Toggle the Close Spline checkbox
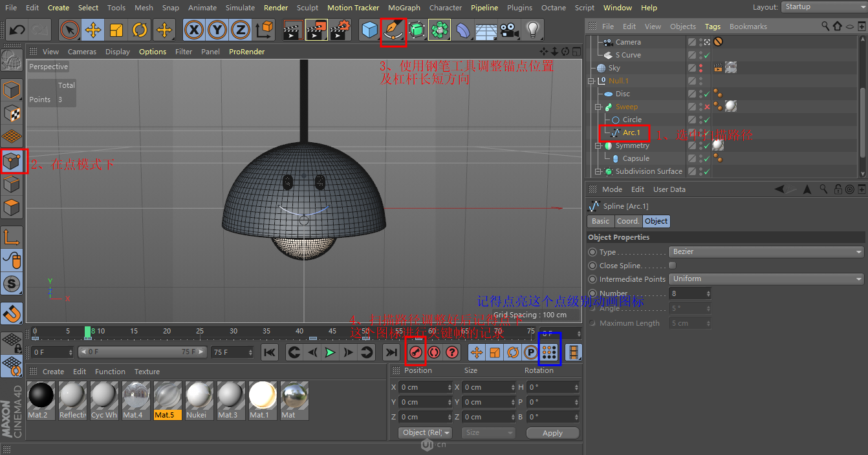 point(673,266)
